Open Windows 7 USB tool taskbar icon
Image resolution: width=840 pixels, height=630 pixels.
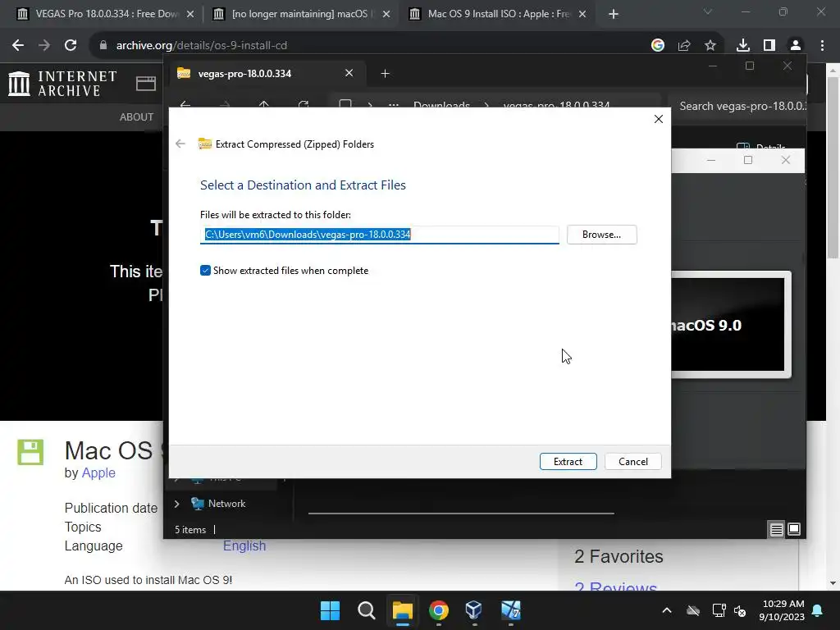click(510, 610)
